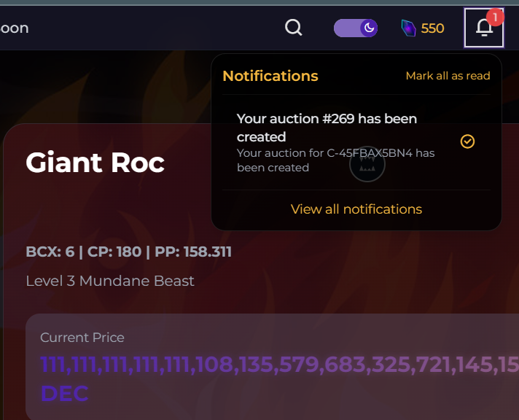Screen dimensions: 519x420
Task: Close notifications using the bell icon
Action: (484, 28)
